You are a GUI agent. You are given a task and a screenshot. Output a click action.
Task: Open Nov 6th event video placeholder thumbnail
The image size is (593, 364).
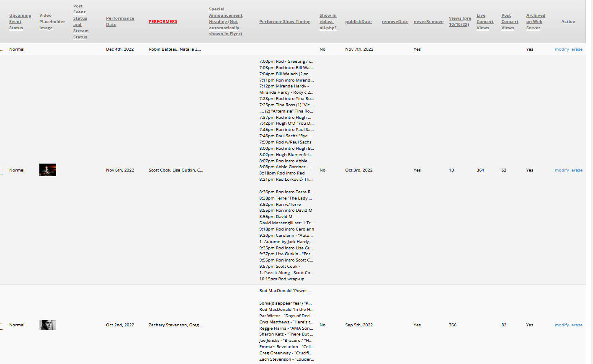[x=48, y=170]
